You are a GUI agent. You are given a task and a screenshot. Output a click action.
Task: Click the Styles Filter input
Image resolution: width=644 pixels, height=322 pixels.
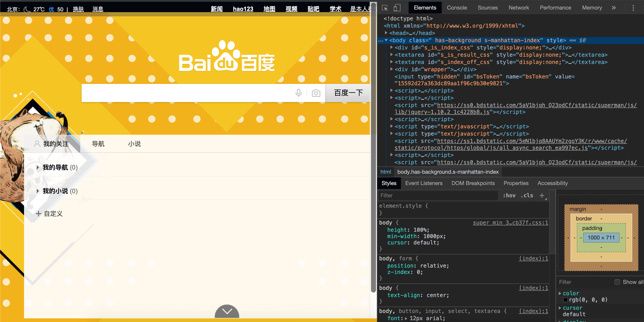click(x=438, y=195)
